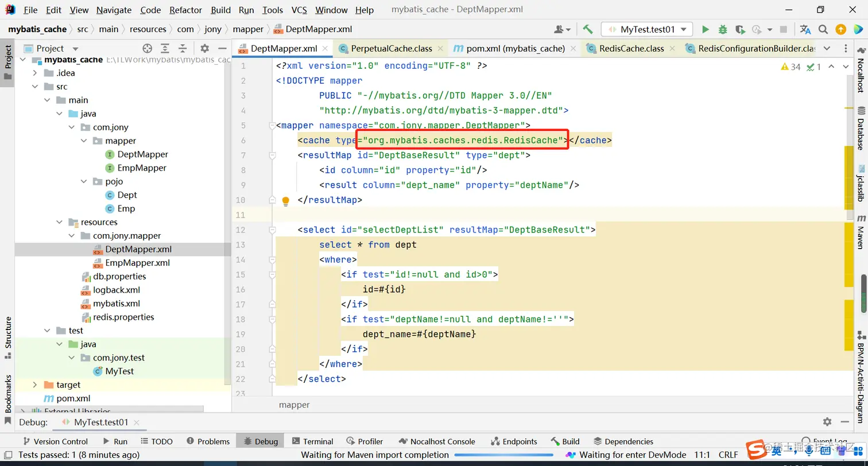Select the MyTest class in Project tree
Screen dimensions: 868x466
[x=119, y=371]
